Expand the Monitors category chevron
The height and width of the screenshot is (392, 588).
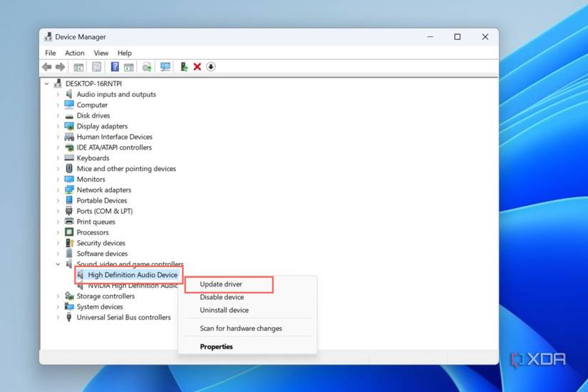click(58, 180)
